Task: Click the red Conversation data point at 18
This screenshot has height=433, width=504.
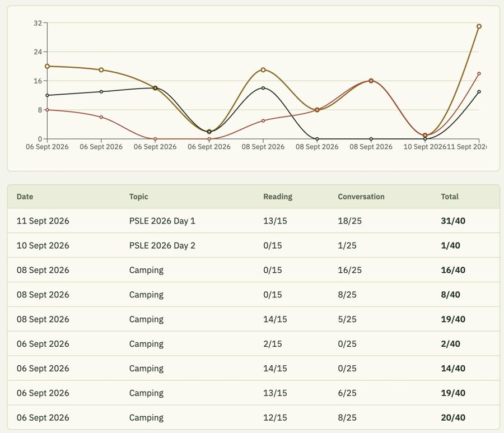Action: [x=479, y=73]
